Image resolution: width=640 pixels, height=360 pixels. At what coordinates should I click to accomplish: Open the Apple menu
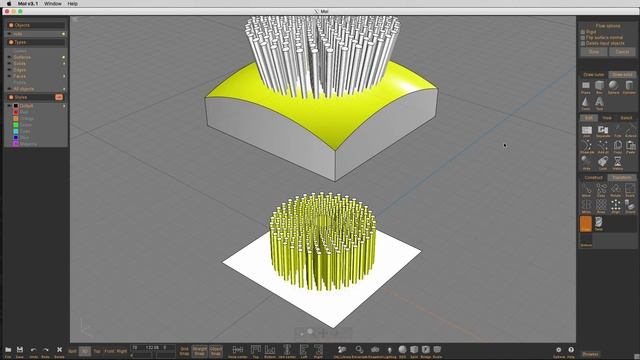pyautogui.click(x=9, y=3)
